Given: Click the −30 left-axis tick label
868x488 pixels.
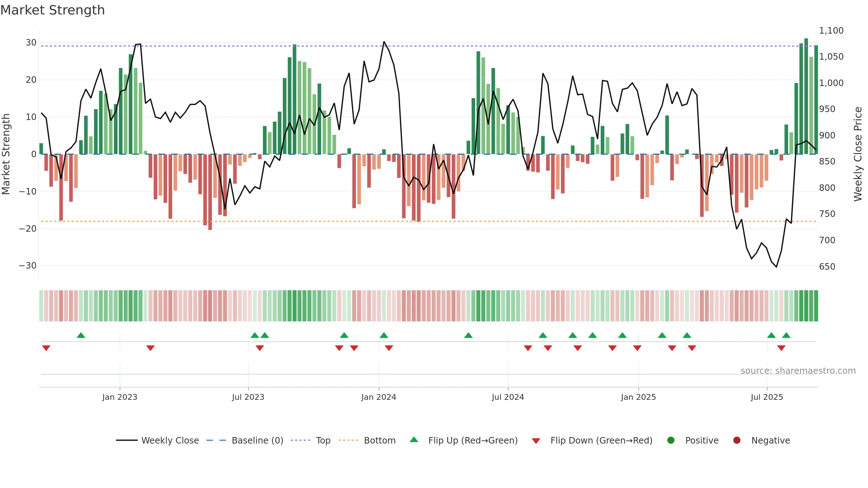Looking at the screenshot, I should pos(28,266).
